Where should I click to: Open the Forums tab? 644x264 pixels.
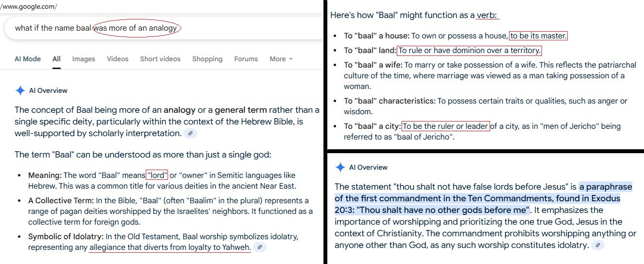pyautogui.click(x=246, y=59)
